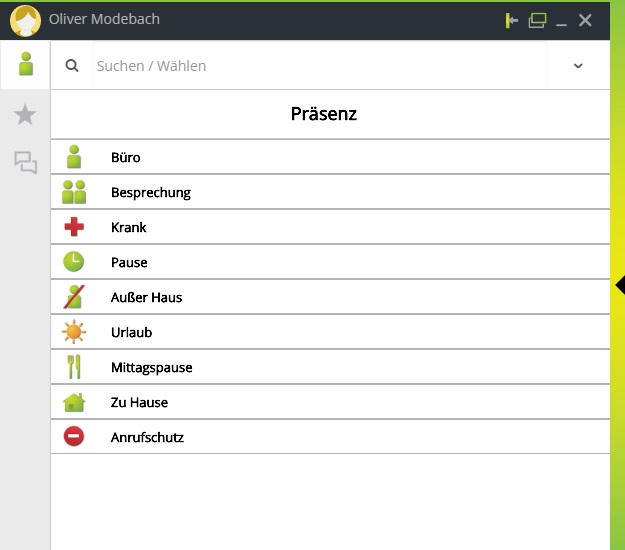This screenshot has width=625, height=550.
Task: Expand the search field dropdown chevron
Action: tap(578, 66)
